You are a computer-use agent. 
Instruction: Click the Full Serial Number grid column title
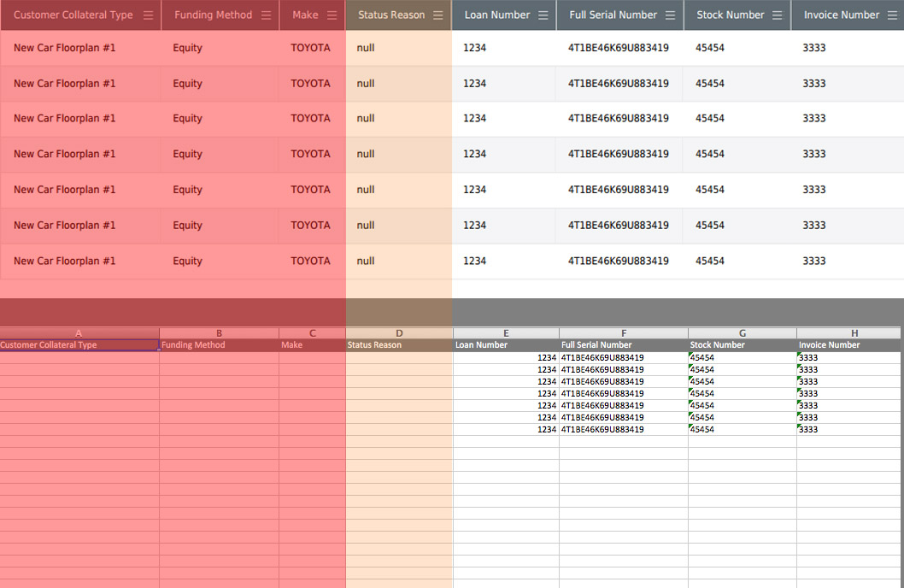pos(613,15)
